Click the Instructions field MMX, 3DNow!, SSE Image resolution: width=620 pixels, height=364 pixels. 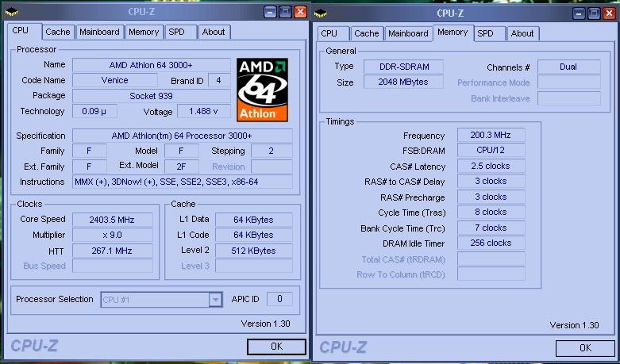[x=183, y=182]
